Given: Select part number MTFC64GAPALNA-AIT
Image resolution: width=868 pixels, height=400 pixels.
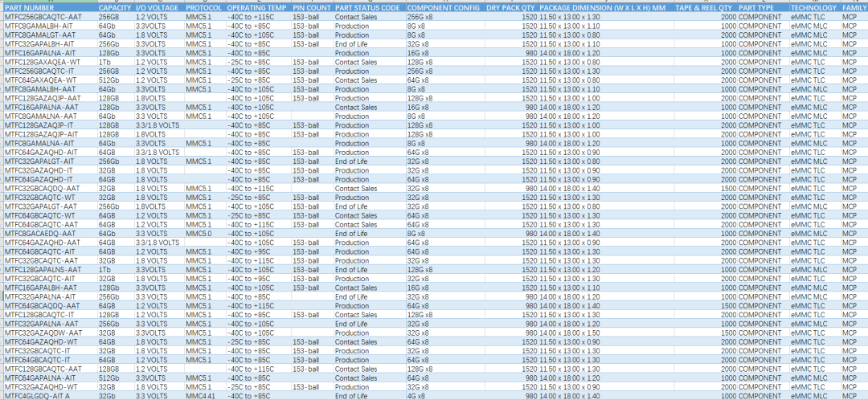Looking at the screenshot, I should [50, 378].
